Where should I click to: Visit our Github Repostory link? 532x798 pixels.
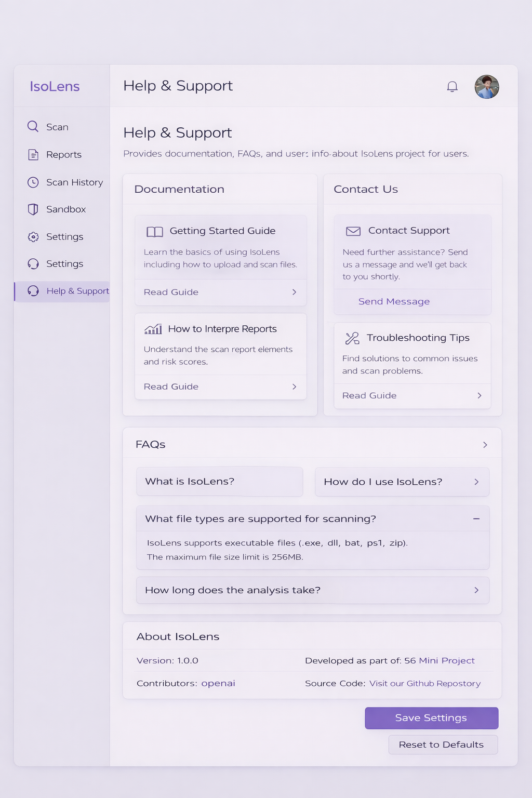(424, 683)
